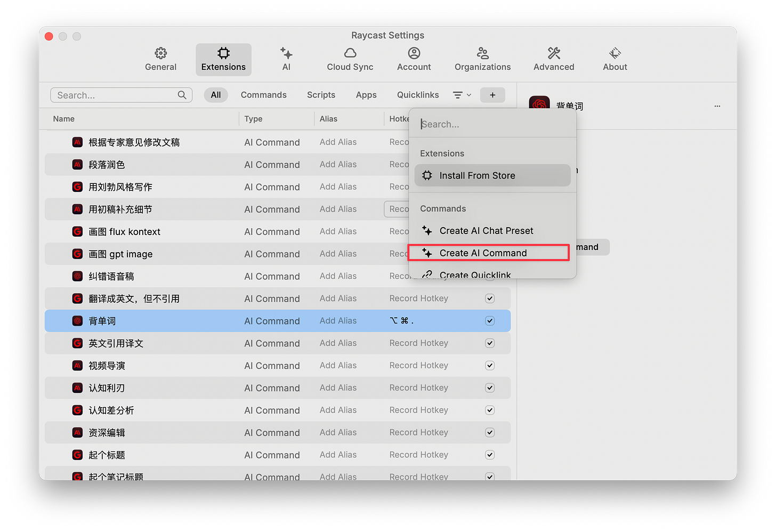Sort the list by Type column
Image resolution: width=776 pixels, height=532 pixels.
pos(253,119)
